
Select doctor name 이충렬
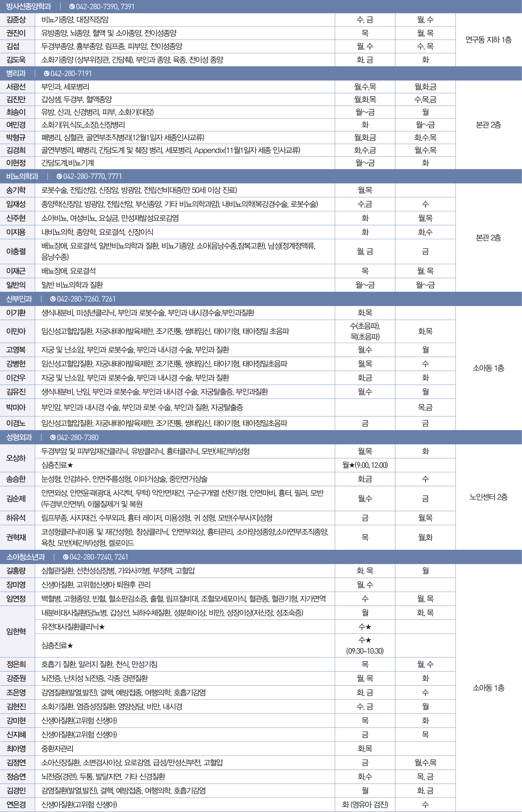(16, 251)
